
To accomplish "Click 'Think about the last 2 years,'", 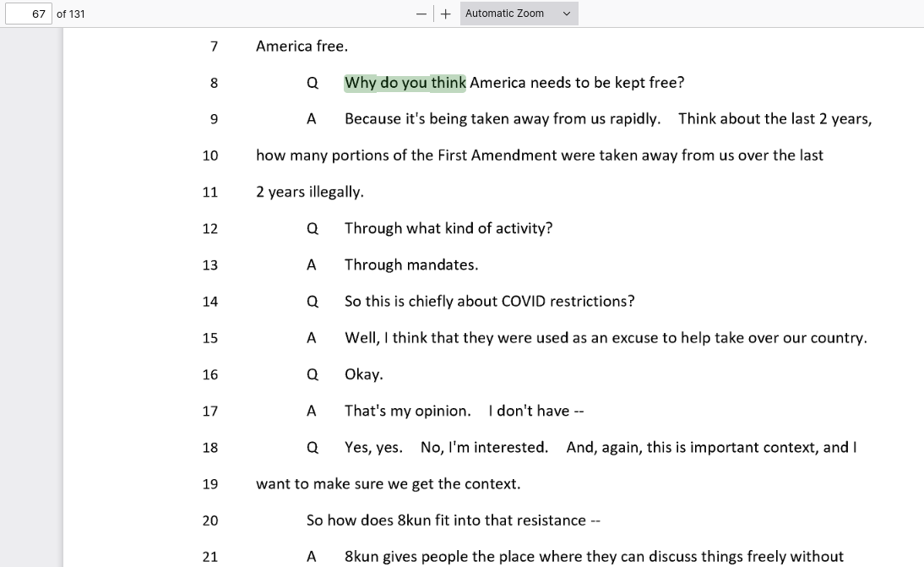I will coord(775,119).
